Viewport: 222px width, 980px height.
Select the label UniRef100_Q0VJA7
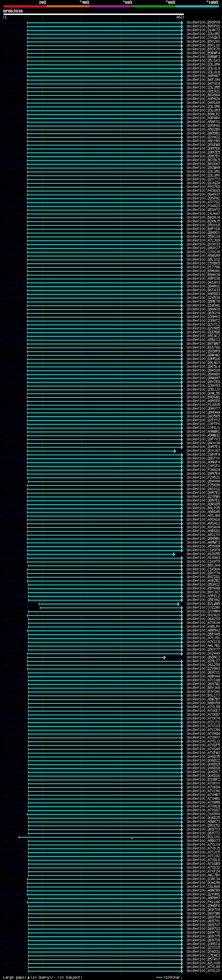(203, 451)
